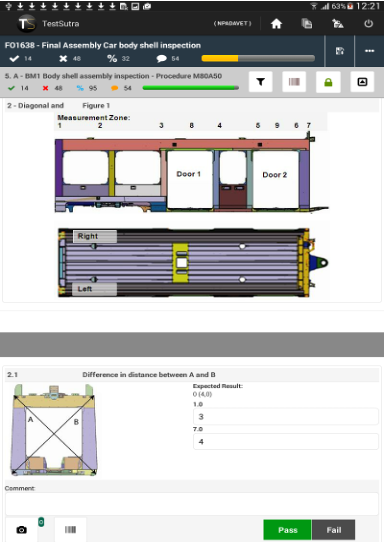The height and width of the screenshot is (542, 384).
Task: Tap the Figure 1 label
Action: (96, 105)
